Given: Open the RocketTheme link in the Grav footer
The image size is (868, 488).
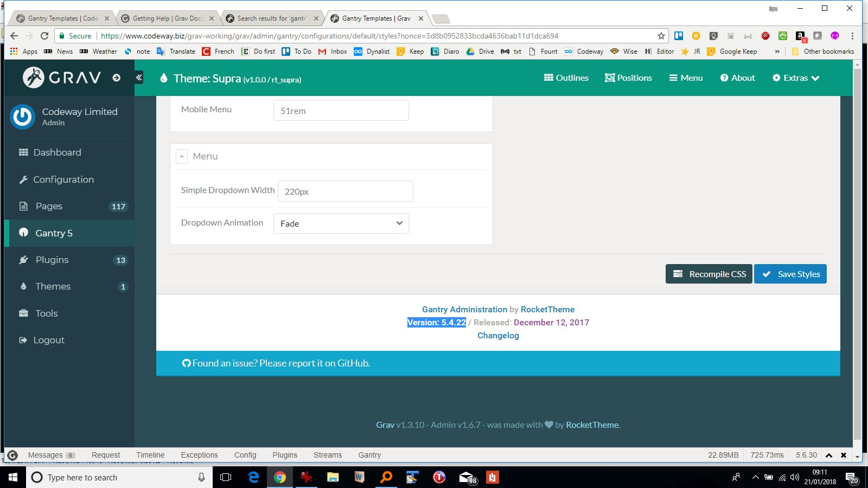Looking at the screenshot, I should [592, 425].
